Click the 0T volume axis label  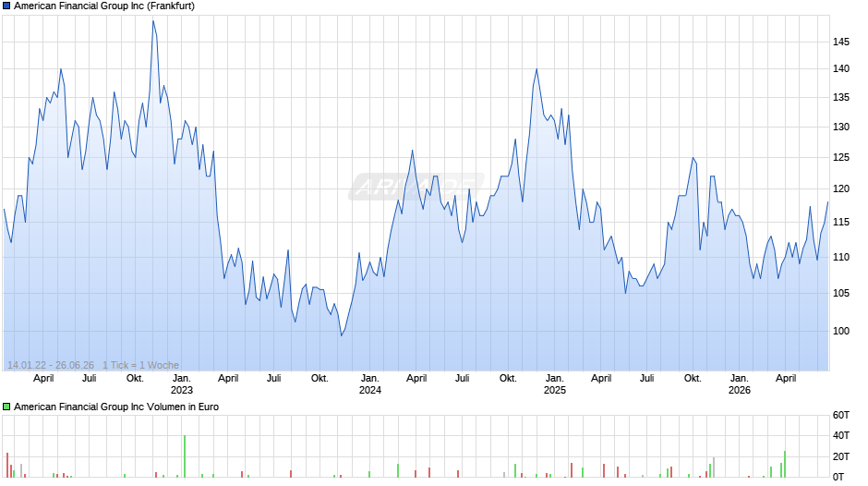[838, 477]
